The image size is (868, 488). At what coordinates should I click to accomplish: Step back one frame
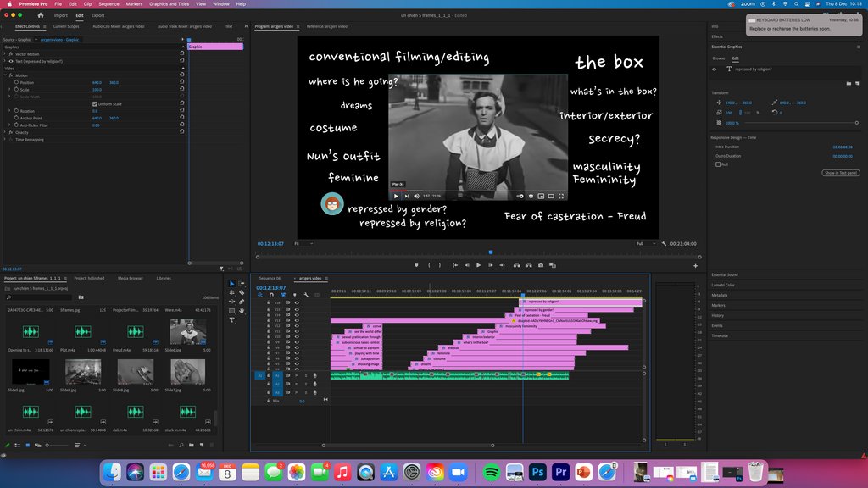coord(467,265)
